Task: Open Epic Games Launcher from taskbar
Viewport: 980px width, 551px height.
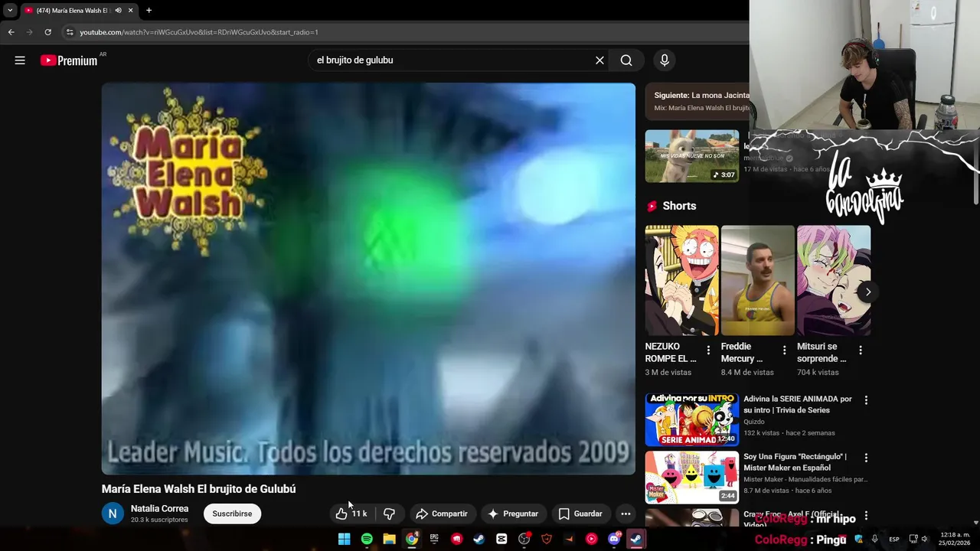Action: tap(434, 539)
